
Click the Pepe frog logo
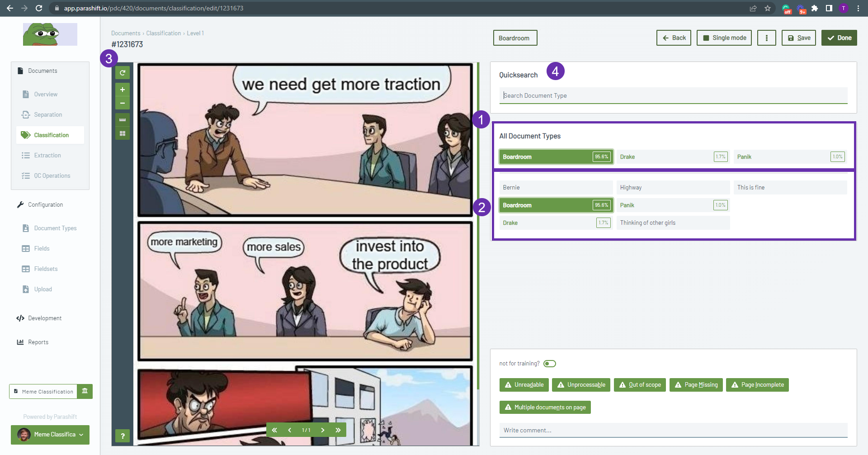point(50,34)
